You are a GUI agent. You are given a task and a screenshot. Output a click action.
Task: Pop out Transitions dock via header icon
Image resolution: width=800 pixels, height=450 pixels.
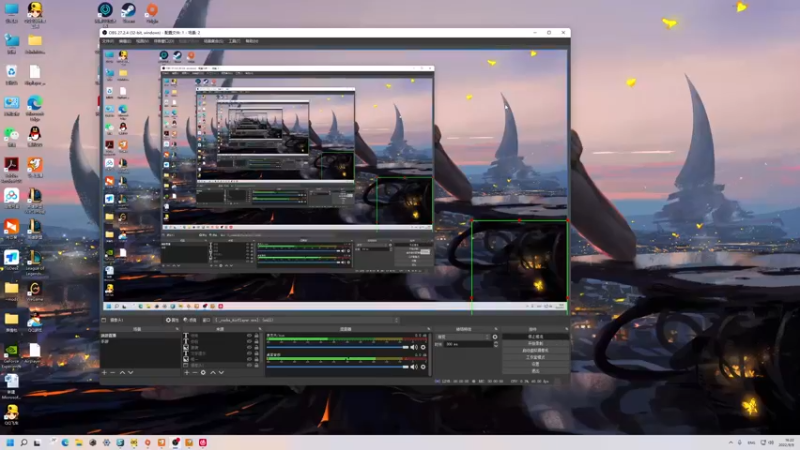[x=495, y=329]
